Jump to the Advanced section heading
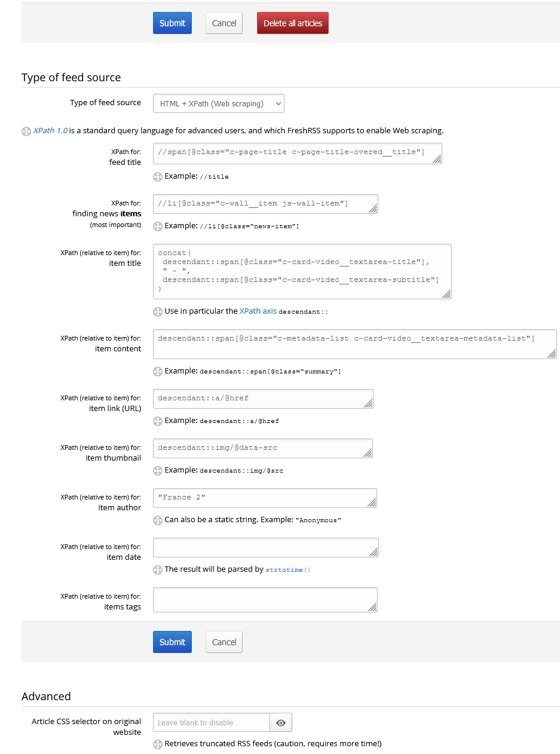The width and height of the screenshot is (560, 754). click(x=46, y=696)
